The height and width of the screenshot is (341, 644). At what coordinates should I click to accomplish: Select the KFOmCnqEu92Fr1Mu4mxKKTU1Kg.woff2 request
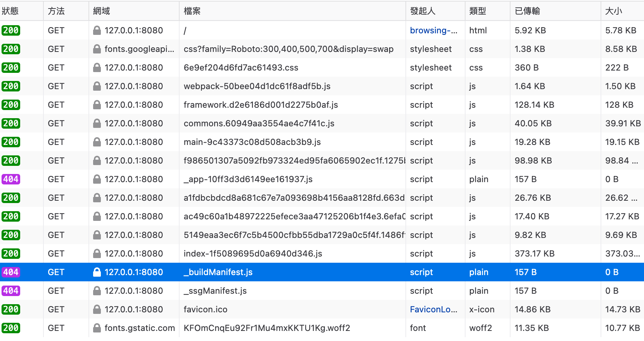[267, 328]
